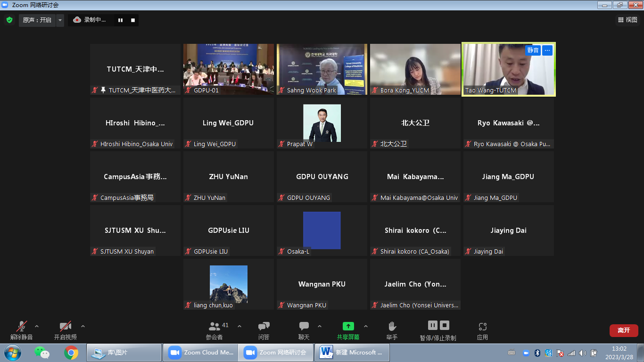Open the View (视图) menu

pyautogui.click(x=627, y=20)
